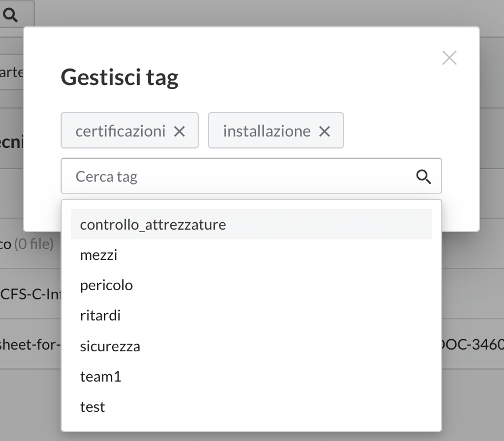
Task: Click the magnifying glass inside Cerca tag field
Action: click(x=424, y=177)
